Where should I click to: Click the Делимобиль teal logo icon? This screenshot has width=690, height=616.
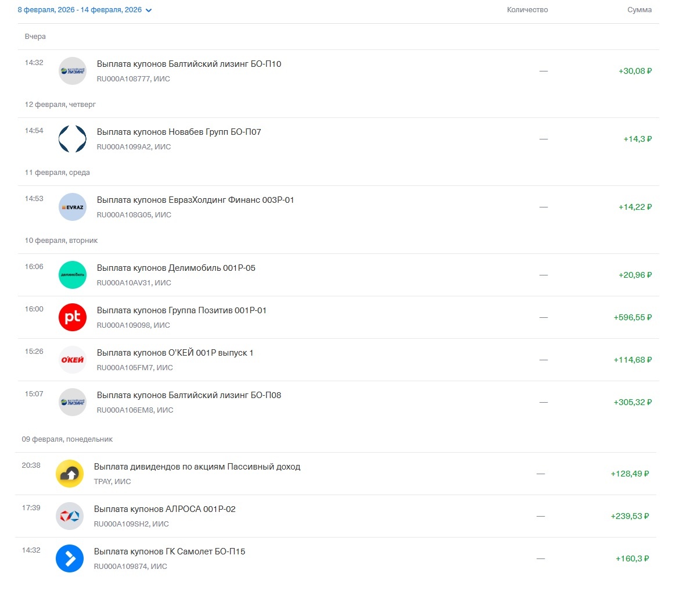coord(73,275)
